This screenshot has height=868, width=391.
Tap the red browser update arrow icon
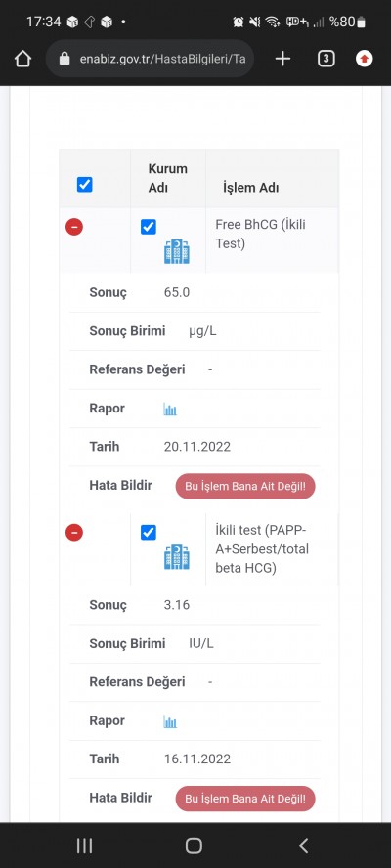(x=364, y=59)
